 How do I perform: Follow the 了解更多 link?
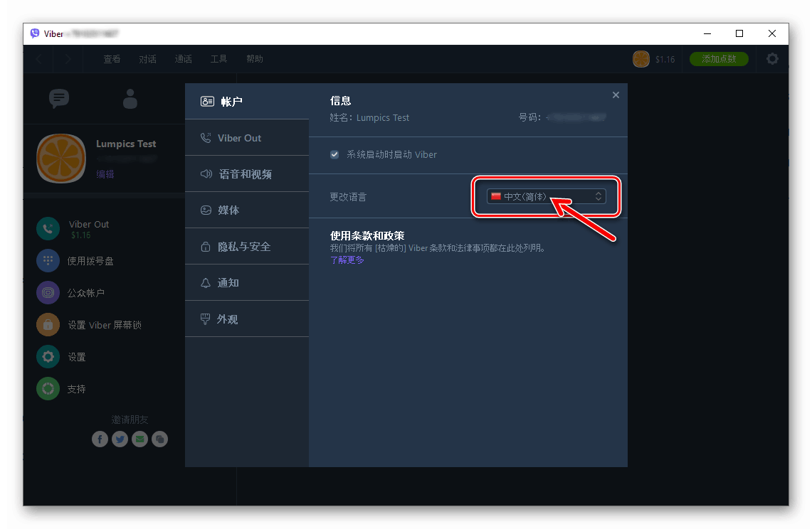[x=347, y=260]
